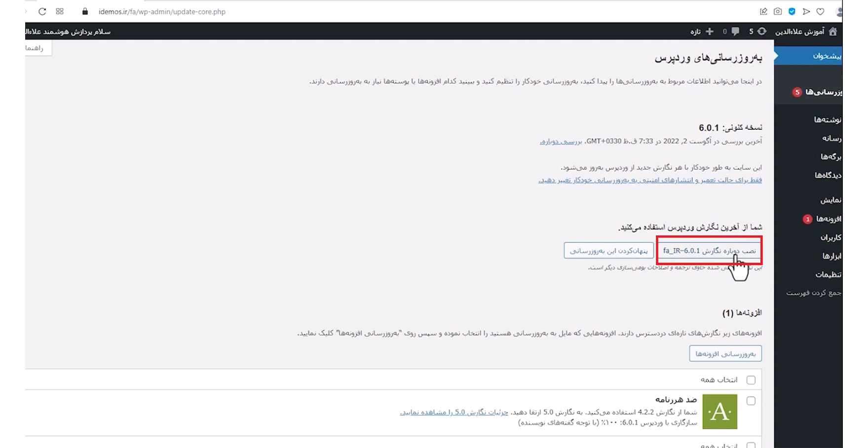
Task: Click the به‌روزرسانی‌های وردپرس page title
Action: [x=708, y=58]
